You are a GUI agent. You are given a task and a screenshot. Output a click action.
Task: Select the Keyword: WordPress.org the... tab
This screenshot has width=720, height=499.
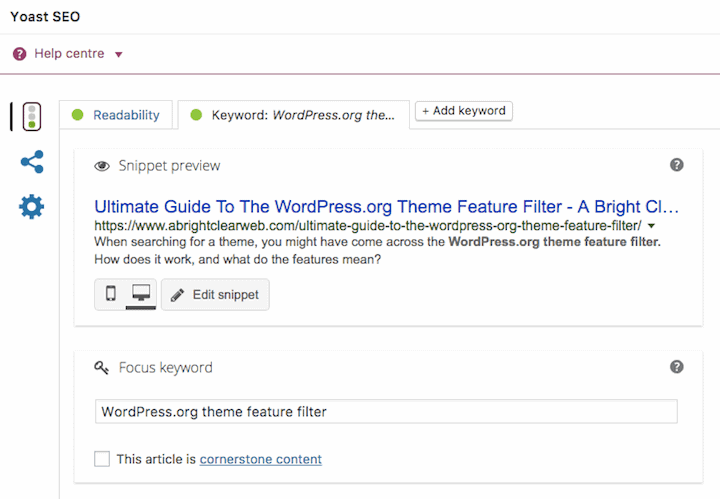pos(293,115)
